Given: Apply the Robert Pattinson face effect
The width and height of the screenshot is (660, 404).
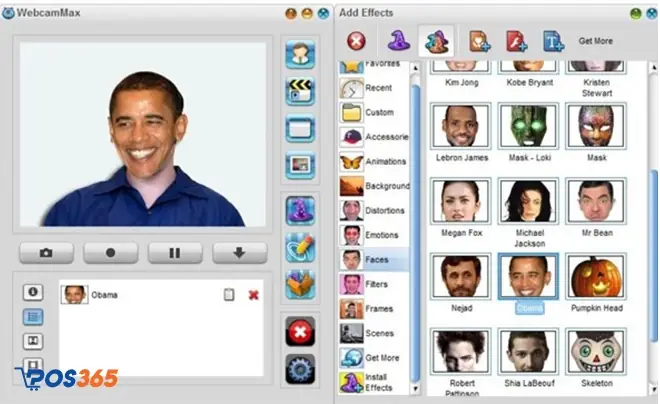Looking at the screenshot, I should 461,352.
